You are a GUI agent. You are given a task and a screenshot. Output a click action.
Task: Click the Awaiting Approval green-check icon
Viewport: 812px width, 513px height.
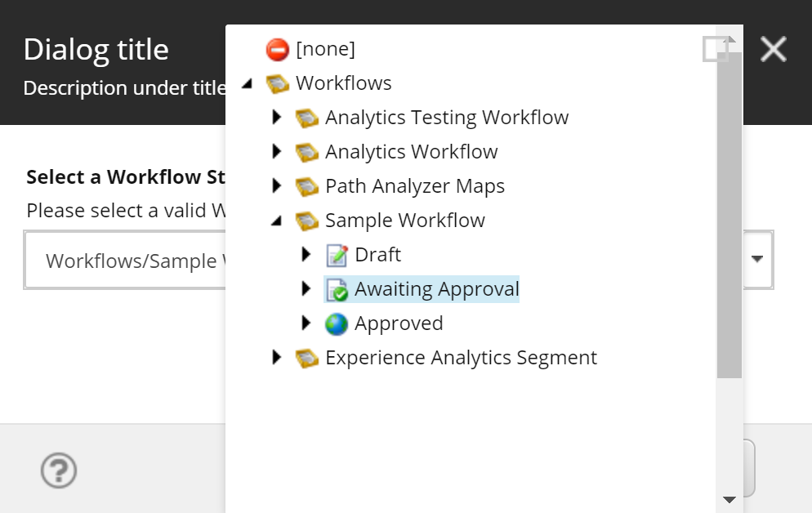[x=337, y=288]
